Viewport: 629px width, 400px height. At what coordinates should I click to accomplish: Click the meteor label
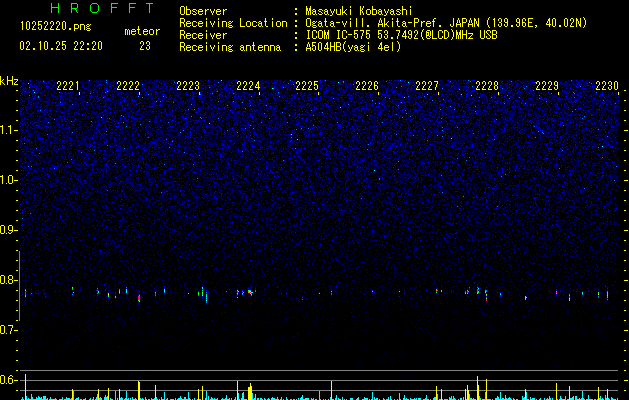(142, 31)
